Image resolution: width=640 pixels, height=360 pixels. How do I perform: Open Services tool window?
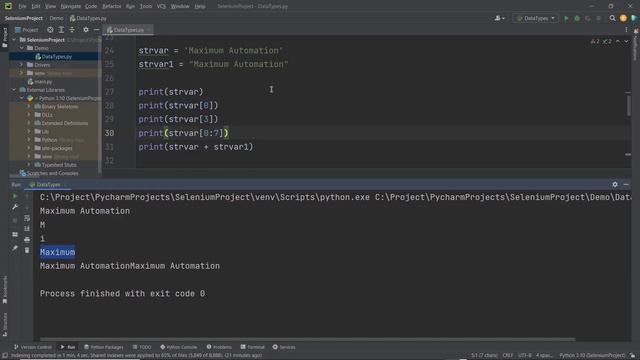[x=284, y=347]
